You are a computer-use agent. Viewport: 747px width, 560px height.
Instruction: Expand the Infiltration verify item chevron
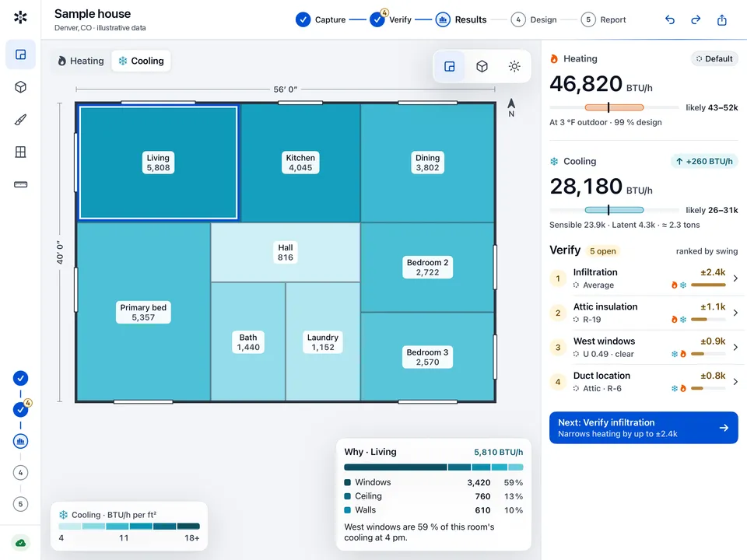point(735,278)
